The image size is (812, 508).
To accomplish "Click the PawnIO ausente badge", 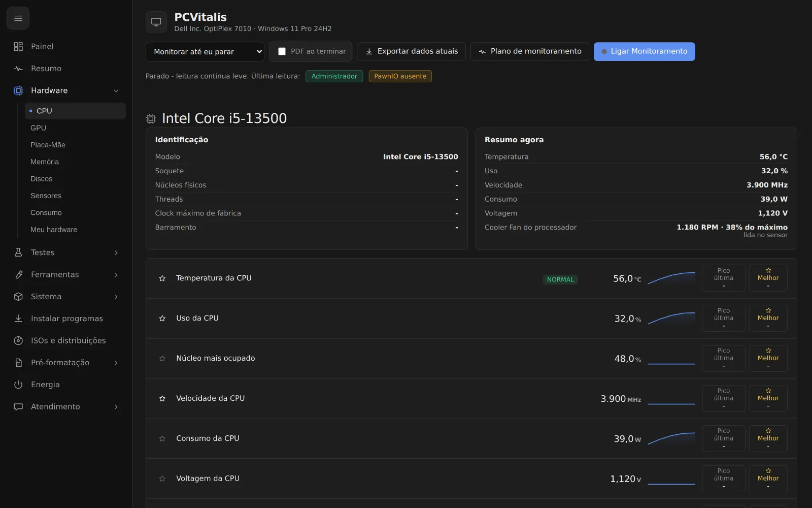I will 400,76.
